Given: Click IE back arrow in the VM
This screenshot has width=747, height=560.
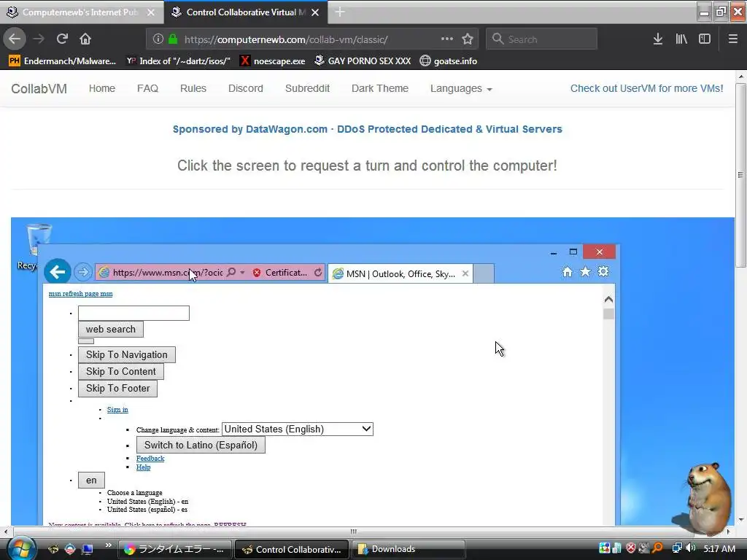Looking at the screenshot, I should pos(58,272).
